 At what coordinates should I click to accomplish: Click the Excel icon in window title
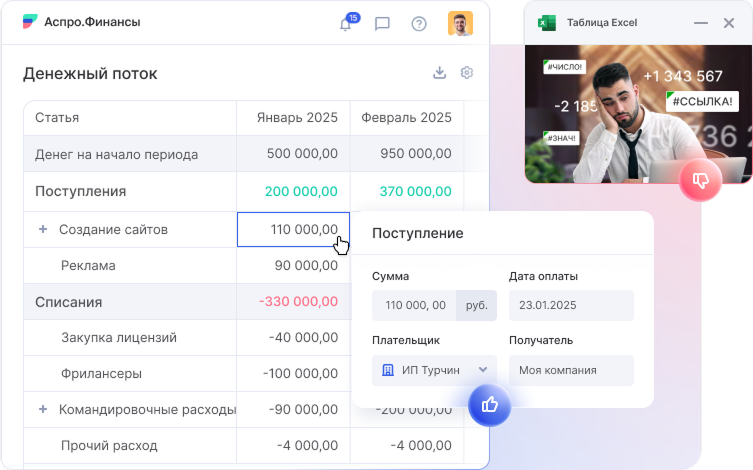547,22
